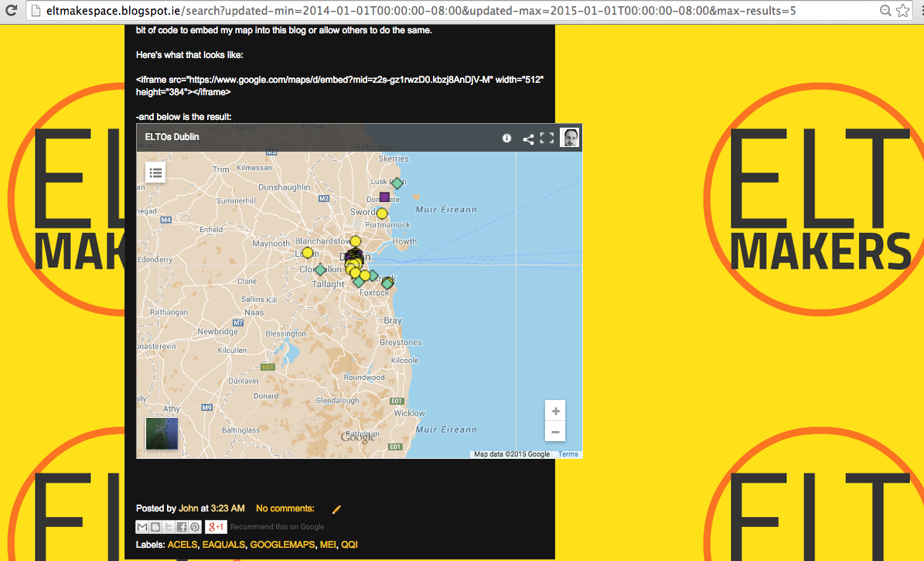This screenshot has width=924, height=561.
Task: Select the purple square marker near Donabate
Action: 384,197
